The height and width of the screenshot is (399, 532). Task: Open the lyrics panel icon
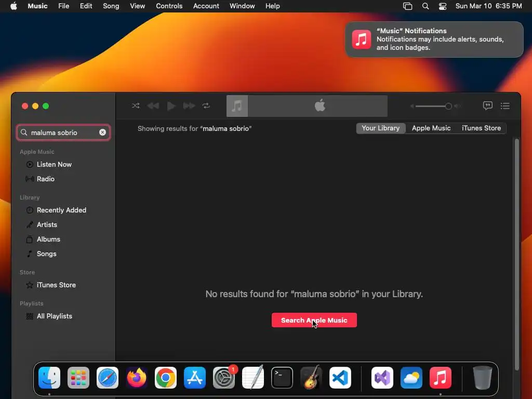487,106
